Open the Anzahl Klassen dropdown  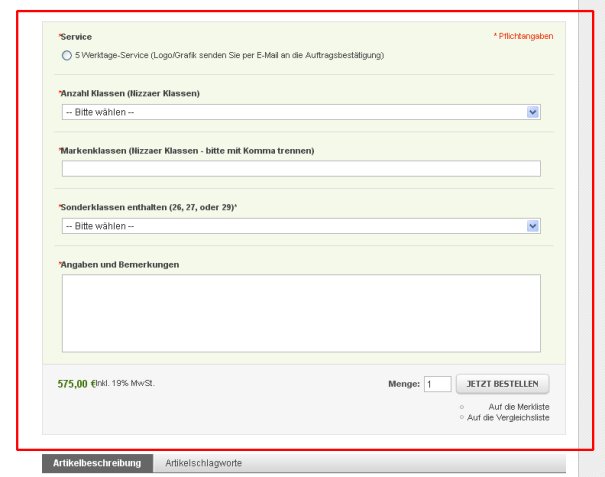(x=301, y=112)
